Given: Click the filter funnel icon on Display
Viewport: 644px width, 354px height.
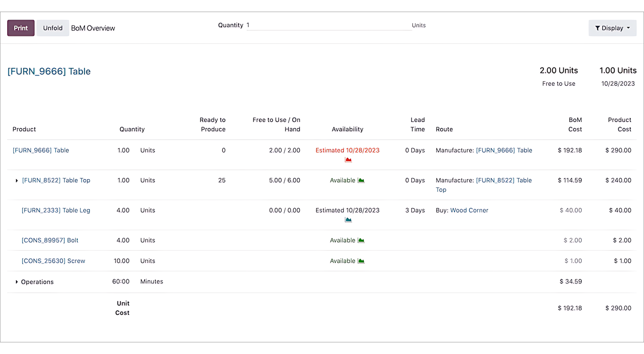Looking at the screenshot, I should pos(597,28).
